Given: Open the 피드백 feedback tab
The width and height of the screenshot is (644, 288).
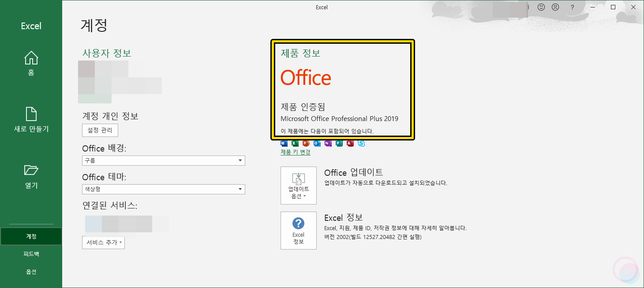Looking at the screenshot, I should [31, 254].
